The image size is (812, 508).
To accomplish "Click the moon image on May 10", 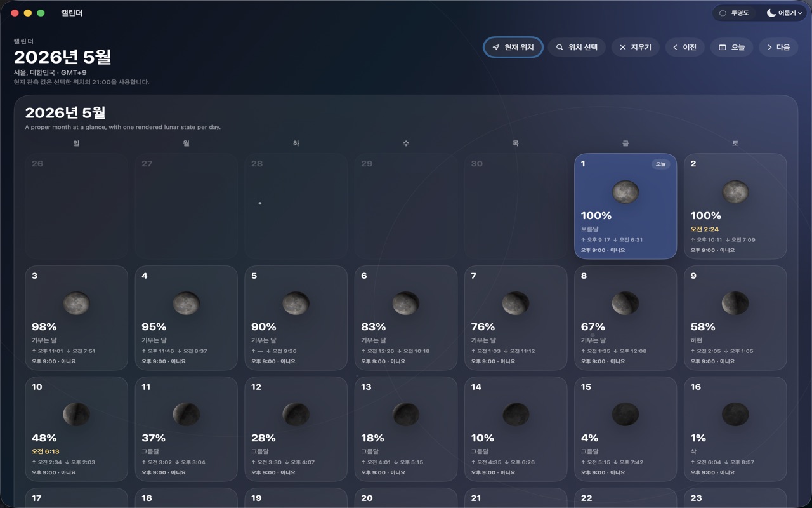I will 76,415.
